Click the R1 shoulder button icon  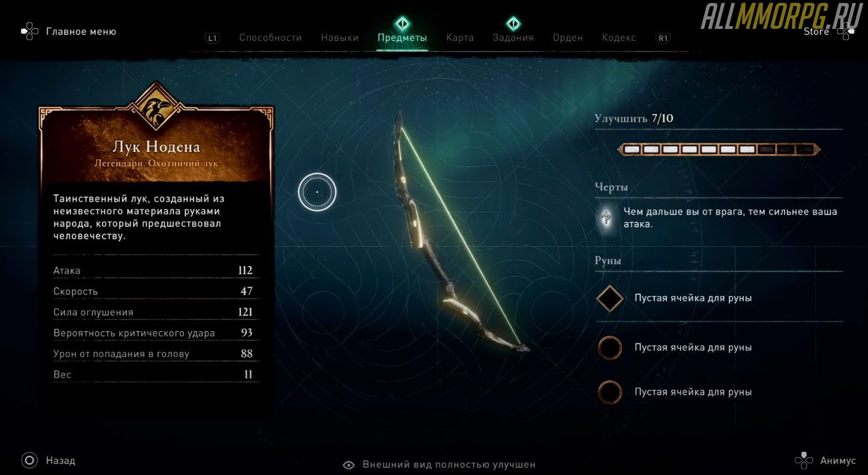point(663,38)
